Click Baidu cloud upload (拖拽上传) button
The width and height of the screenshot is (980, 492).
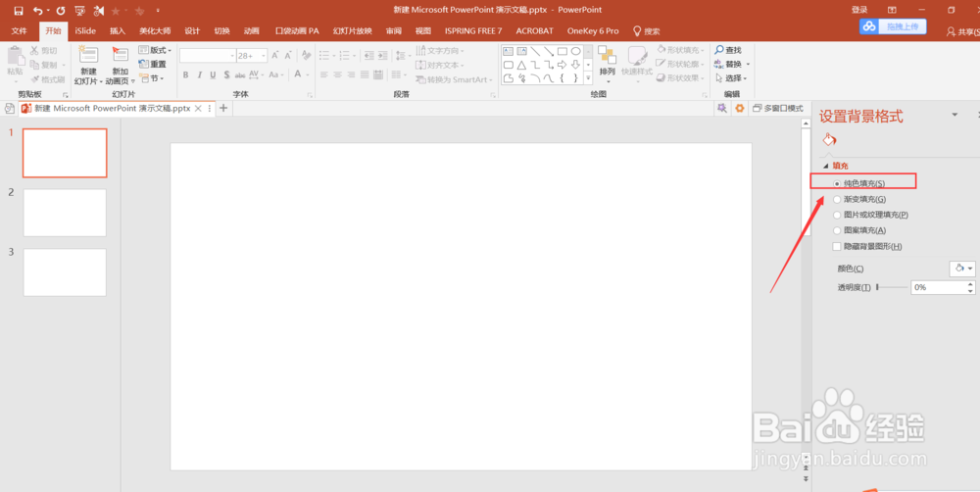893,26
